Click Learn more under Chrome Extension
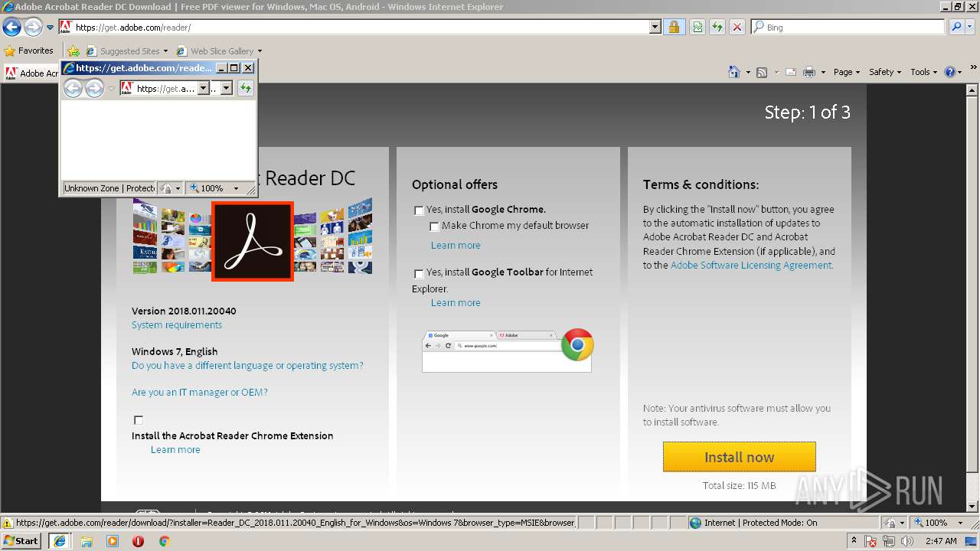Screen dimensions: 980x551 (x=175, y=450)
